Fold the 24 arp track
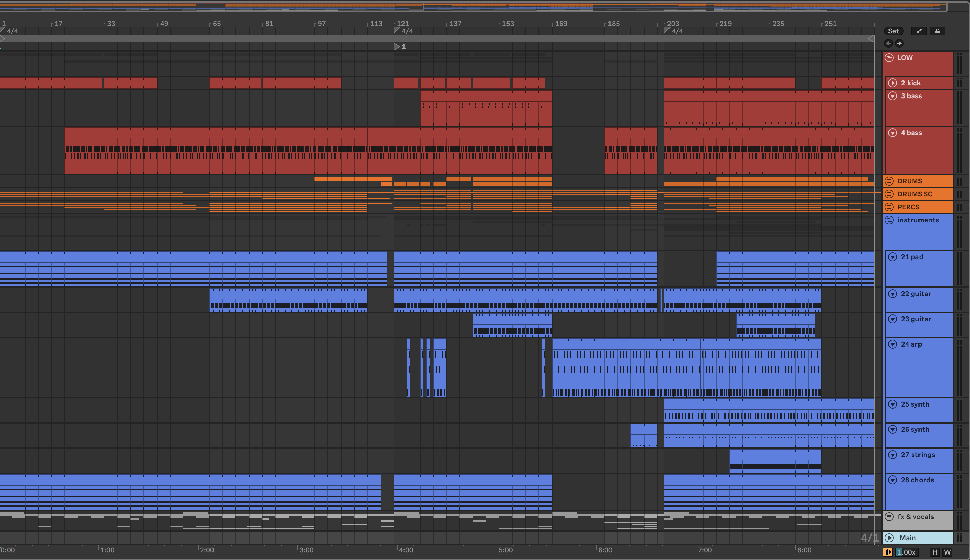 click(893, 344)
